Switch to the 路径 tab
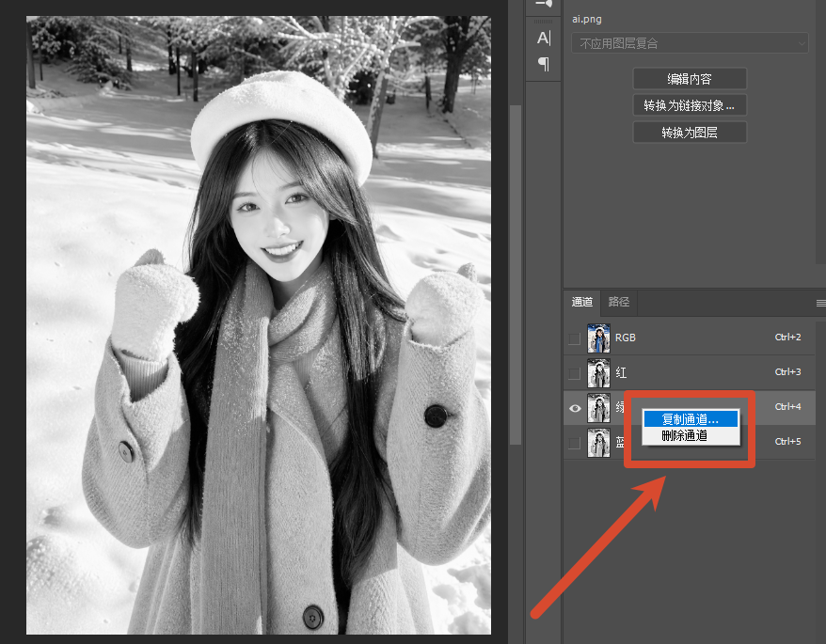The image size is (826, 644). coord(618,302)
